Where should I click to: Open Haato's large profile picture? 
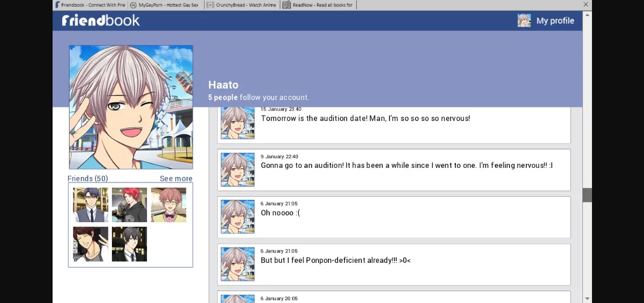[131, 107]
